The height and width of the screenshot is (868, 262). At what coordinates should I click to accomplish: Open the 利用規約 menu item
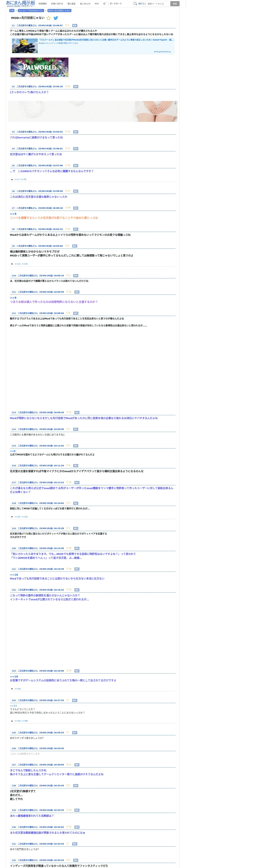(x=43, y=4)
